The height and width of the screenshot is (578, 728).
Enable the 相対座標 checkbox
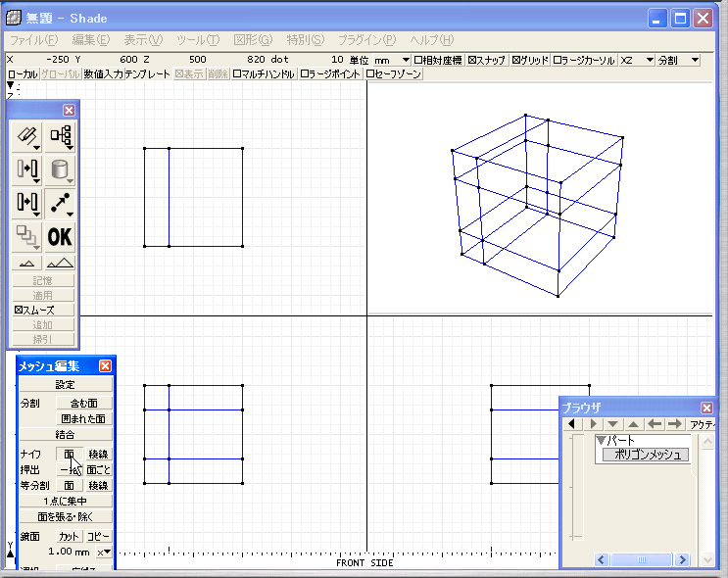pos(438,60)
